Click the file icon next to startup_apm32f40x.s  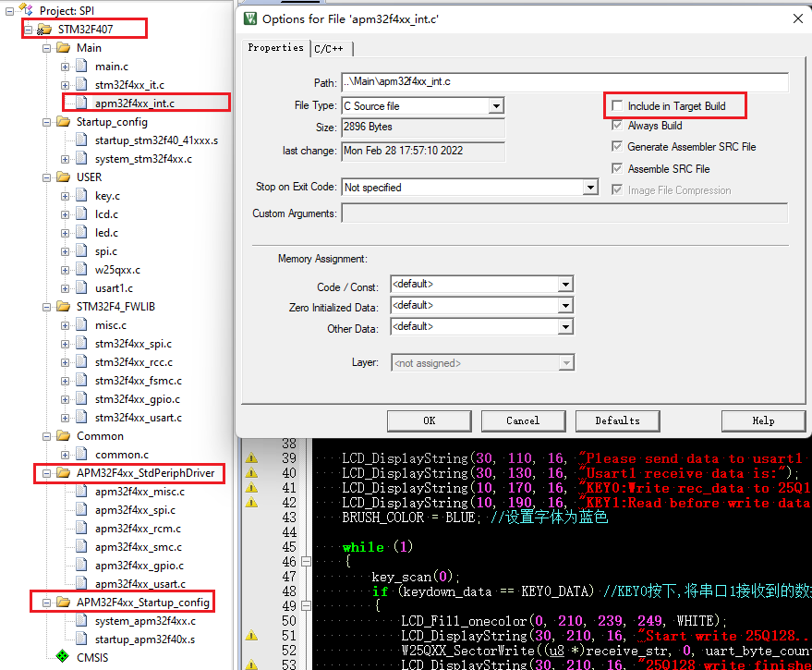click(81, 639)
